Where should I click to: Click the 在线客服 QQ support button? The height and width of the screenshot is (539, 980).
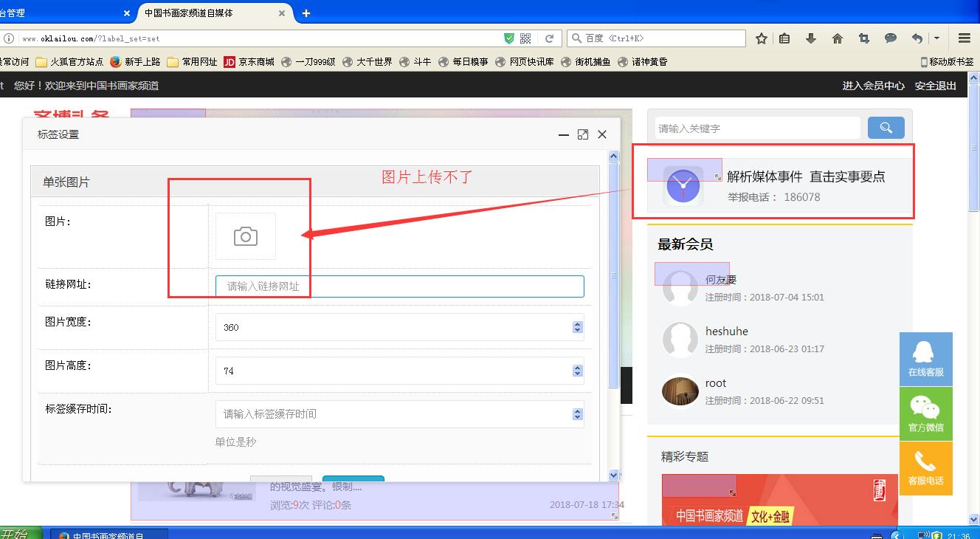point(925,359)
